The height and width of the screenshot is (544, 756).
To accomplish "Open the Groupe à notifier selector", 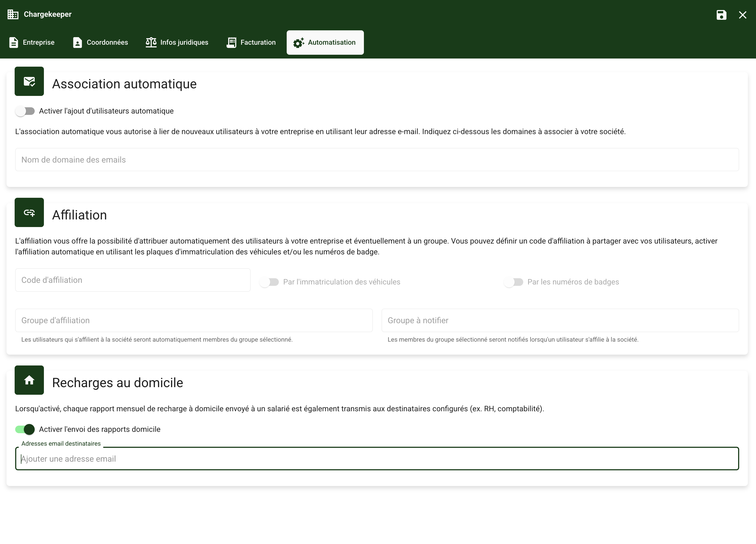I will (x=560, y=320).
